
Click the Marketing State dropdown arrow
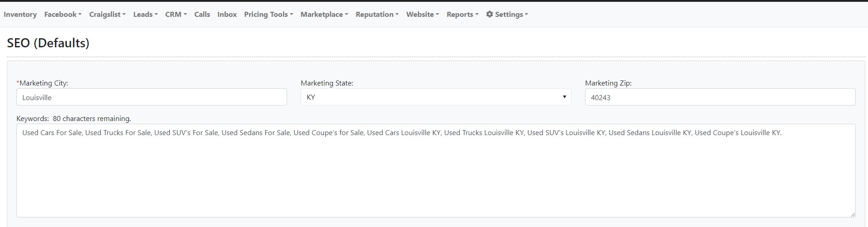564,97
